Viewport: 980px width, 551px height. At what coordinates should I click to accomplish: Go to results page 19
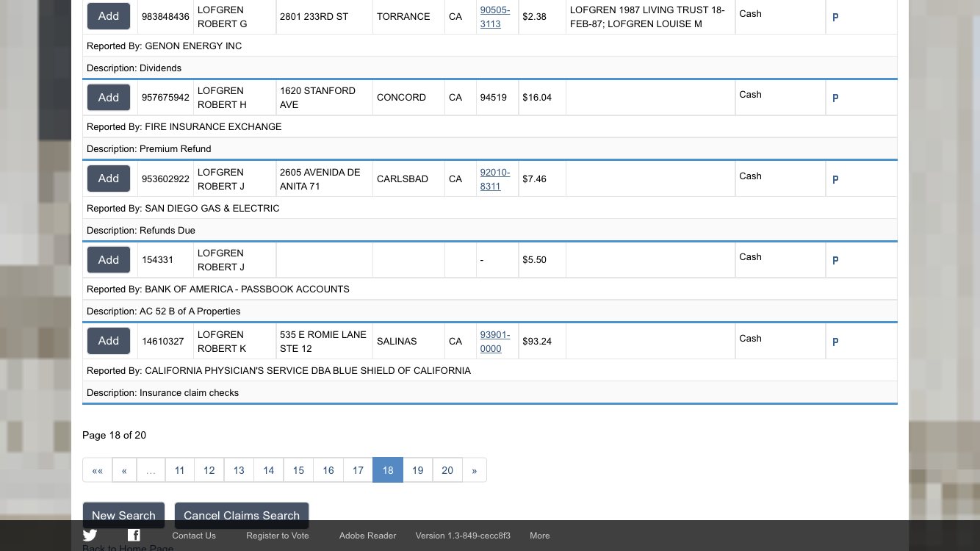(x=418, y=470)
